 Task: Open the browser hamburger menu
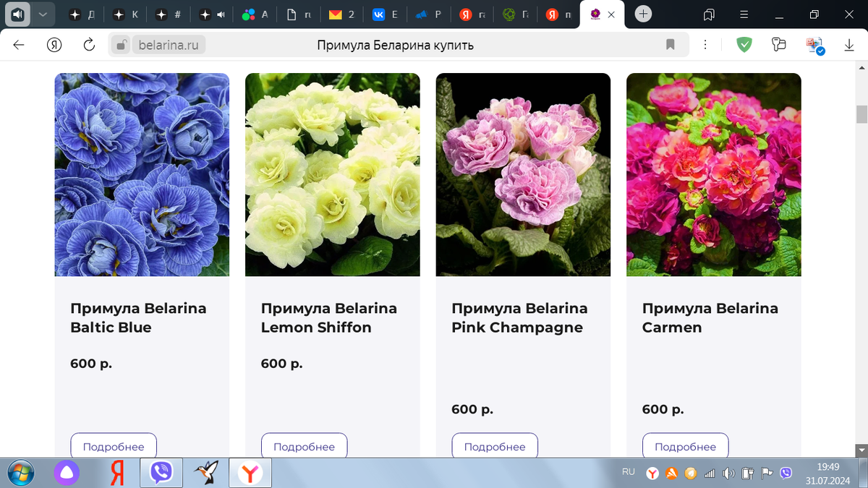click(744, 14)
